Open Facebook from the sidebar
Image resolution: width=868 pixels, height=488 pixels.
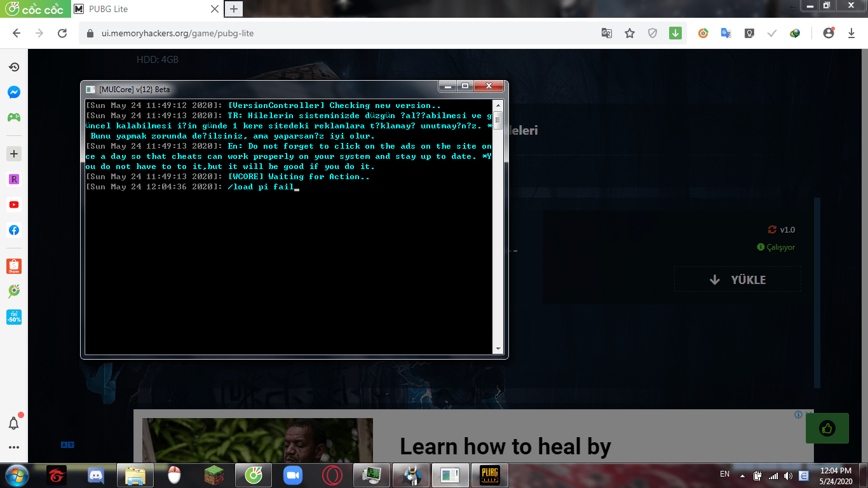(x=14, y=230)
